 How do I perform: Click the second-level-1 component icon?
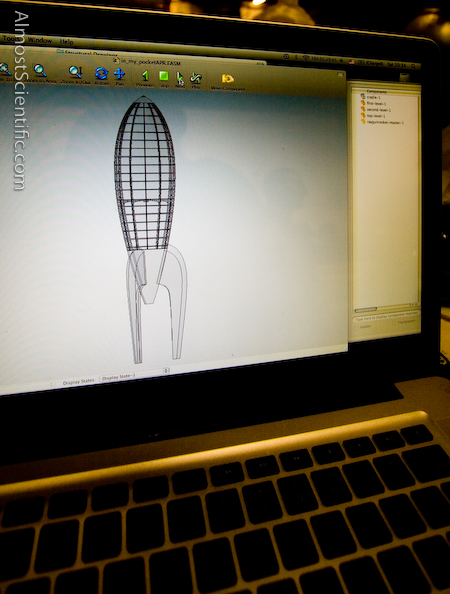pos(363,109)
